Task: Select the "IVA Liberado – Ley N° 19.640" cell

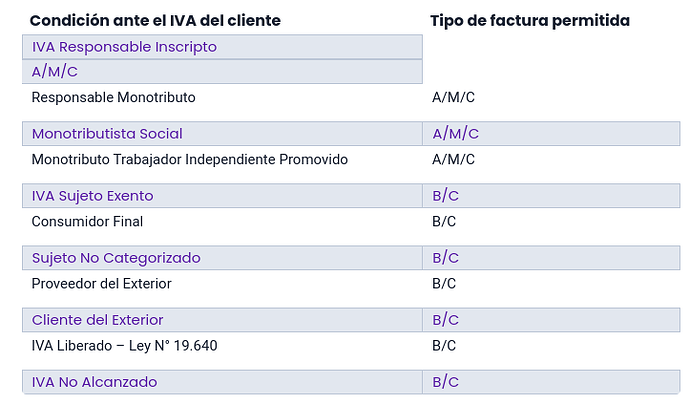Action: coord(125,346)
